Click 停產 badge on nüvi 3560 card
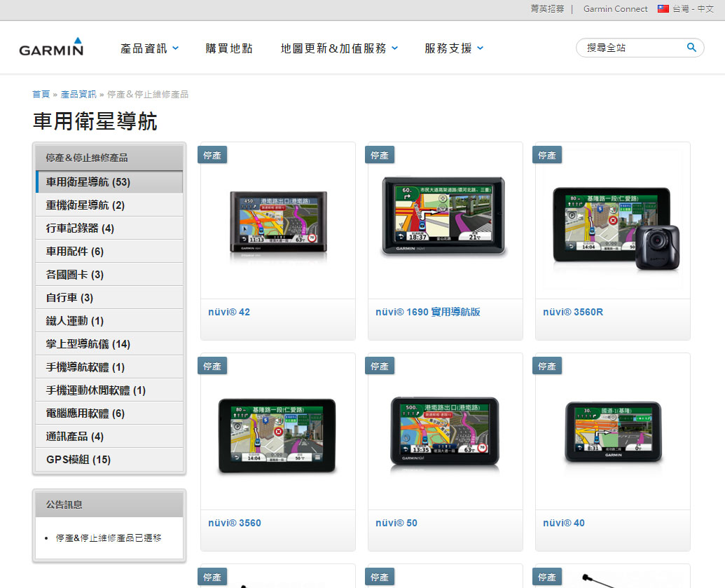This screenshot has height=588, width=725. click(x=212, y=366)
